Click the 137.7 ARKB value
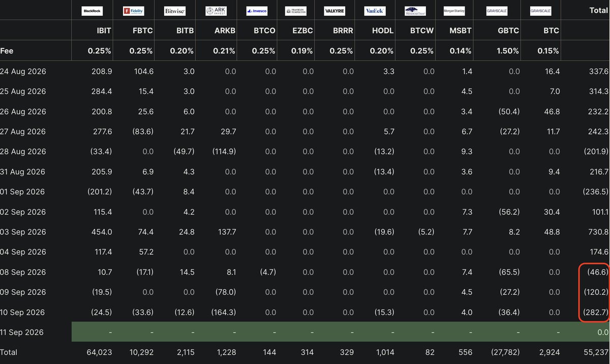The image size is (610, 364). 226,232
